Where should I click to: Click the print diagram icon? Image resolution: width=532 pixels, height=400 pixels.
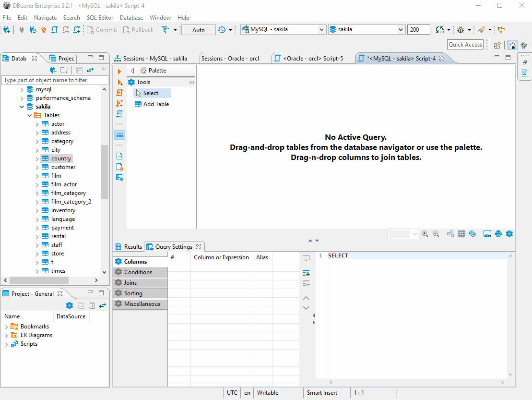(x=498, y=234)
